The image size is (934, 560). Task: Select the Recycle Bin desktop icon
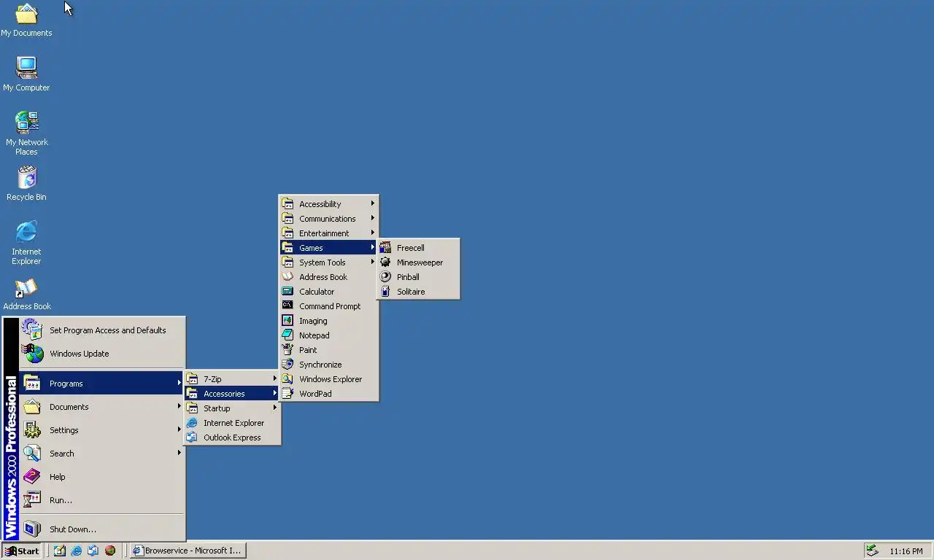pos(26,184)
